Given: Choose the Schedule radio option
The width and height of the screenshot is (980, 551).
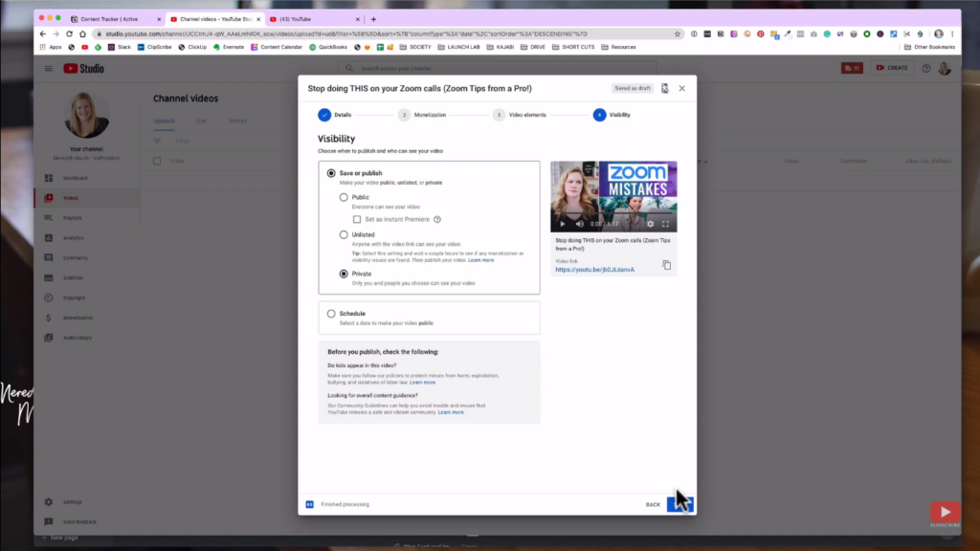Looking at the screenshot, I should pyautogui.click(x=331, y=314).
